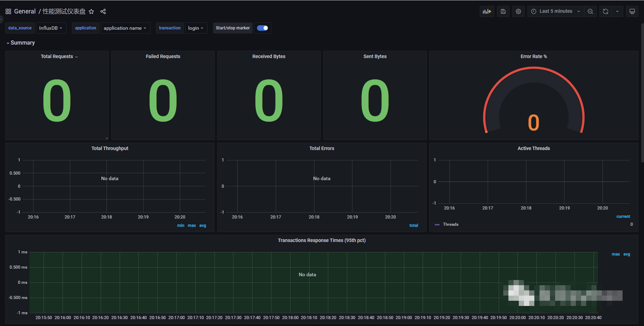
Task: Collapse the Summary row
Action: [21, 43]
